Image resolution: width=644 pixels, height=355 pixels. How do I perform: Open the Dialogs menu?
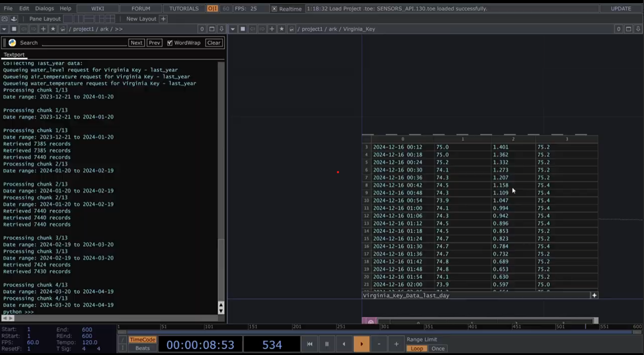[44, 9]
